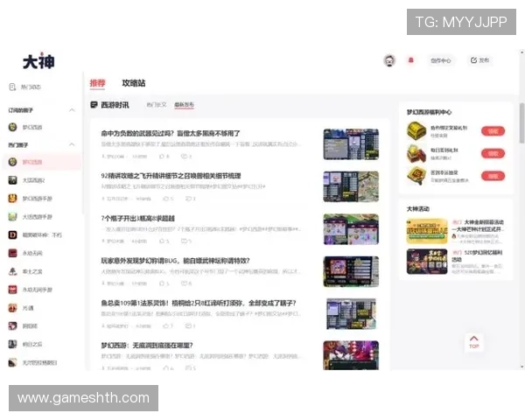The image size is (525, 420).
Task: Click the 西游时讯 section icon
Action: click(x=94, y=105)
